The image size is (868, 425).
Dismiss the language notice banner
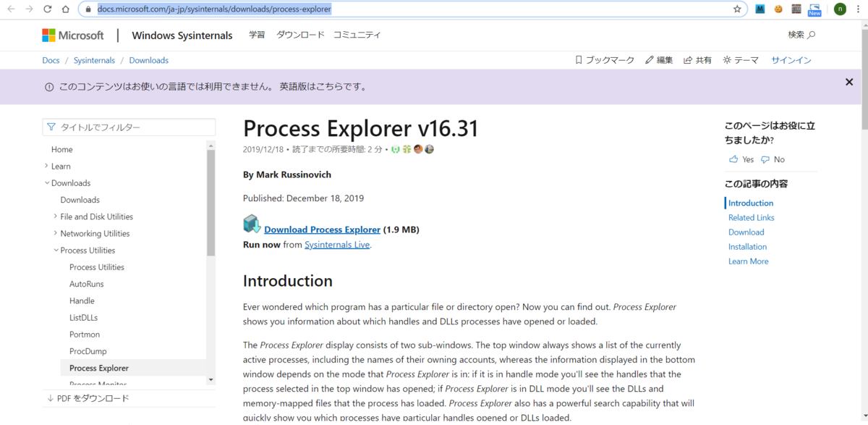[849, 82]
